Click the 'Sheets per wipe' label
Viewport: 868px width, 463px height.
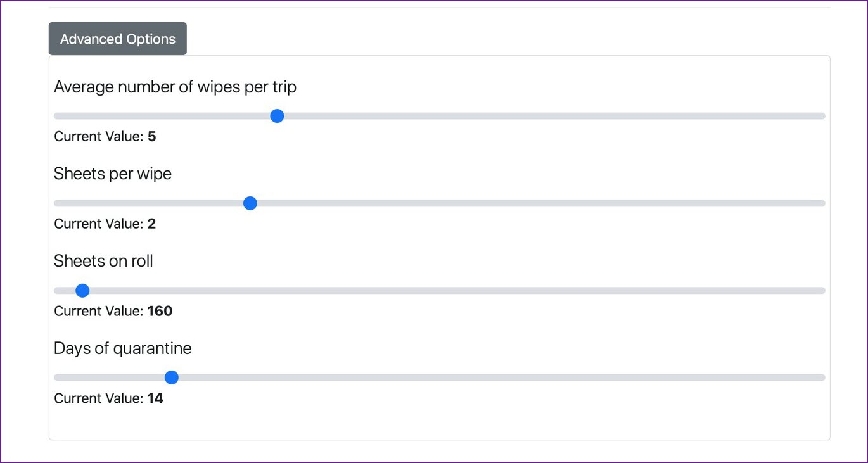pos(113,174)
